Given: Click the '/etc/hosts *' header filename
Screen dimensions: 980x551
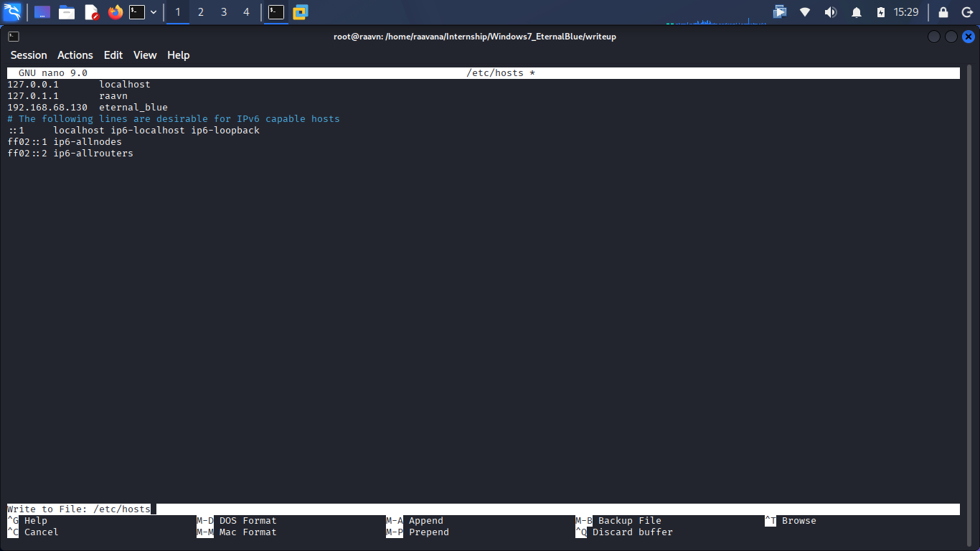Looking at the screenshot, I should [501, 73].
